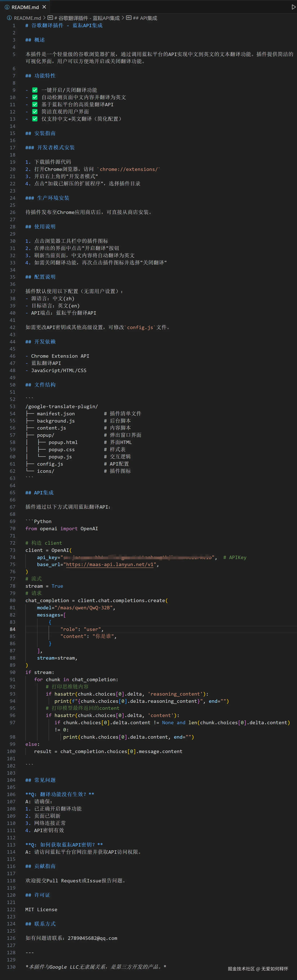Click the heading '### 开发者模式安装'
Viewport: 297px width, 980px height.
click(x=50, y=148)
